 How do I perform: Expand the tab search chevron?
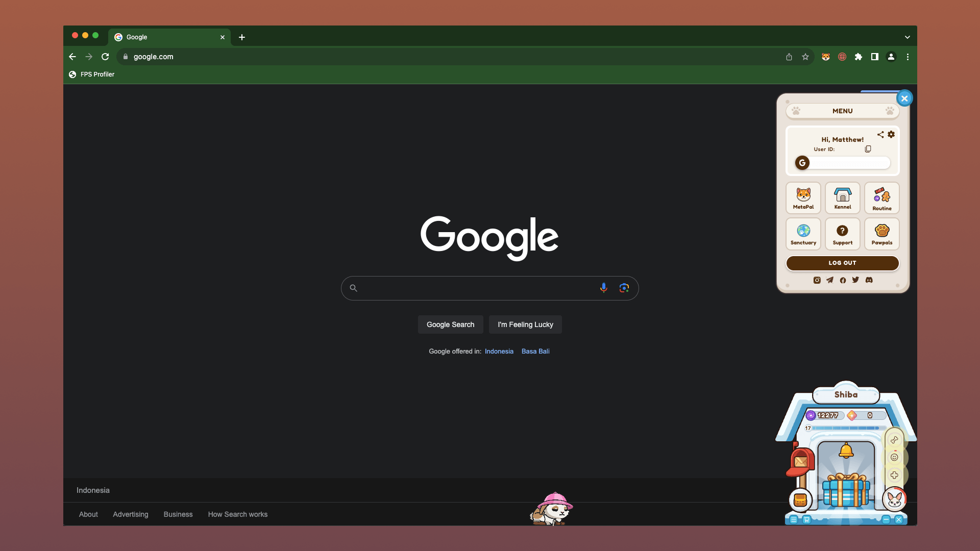click(907, 37)
